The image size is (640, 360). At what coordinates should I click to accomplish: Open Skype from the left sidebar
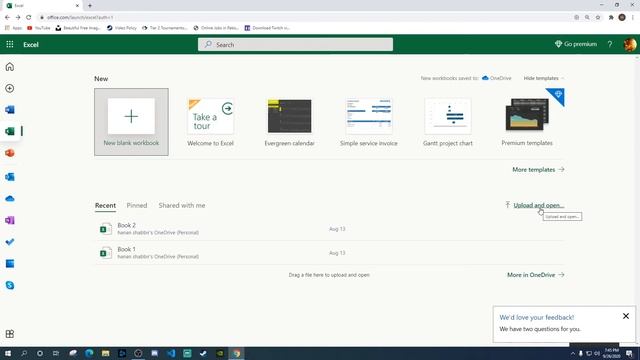pyautogui.click(x=10, y=285)
